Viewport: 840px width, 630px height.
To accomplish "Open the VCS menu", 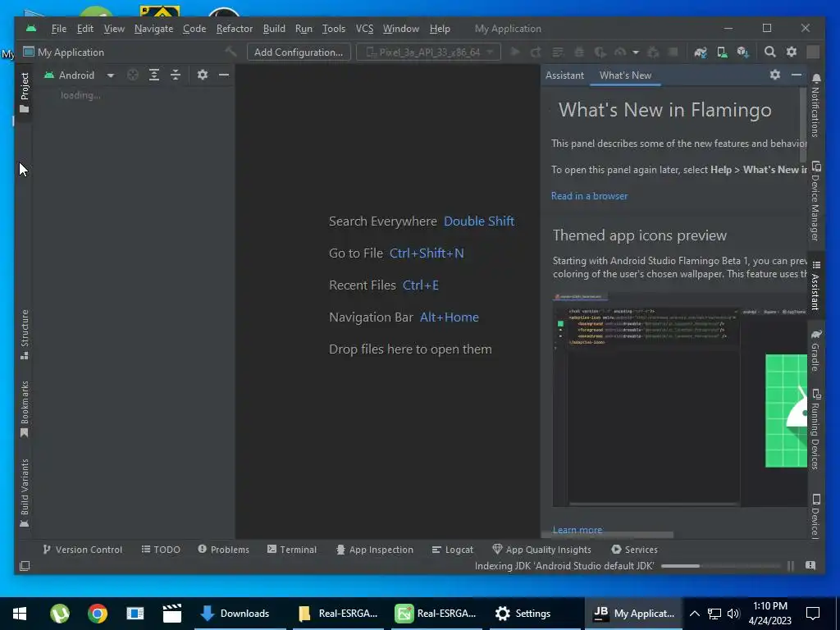I will tap(365, 29).
